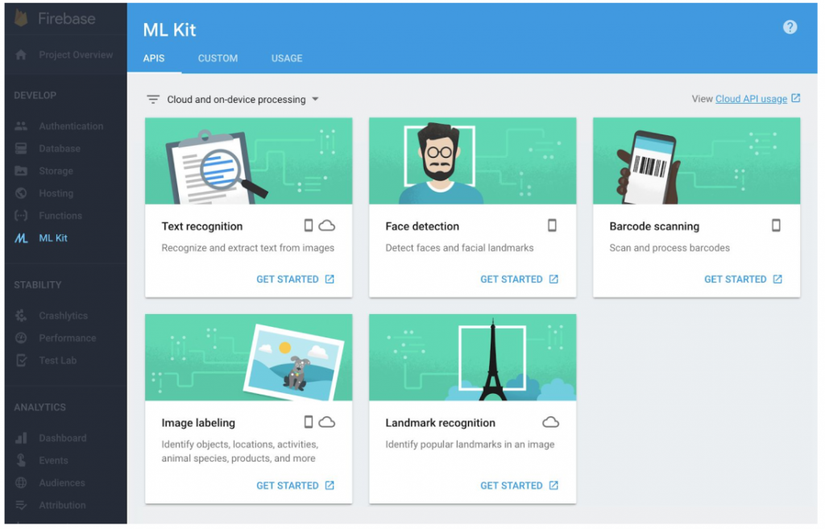Switch to the CUSTOM tab
Image resolution: width=825 pixels, height=529 pixels.
[218, 58]
